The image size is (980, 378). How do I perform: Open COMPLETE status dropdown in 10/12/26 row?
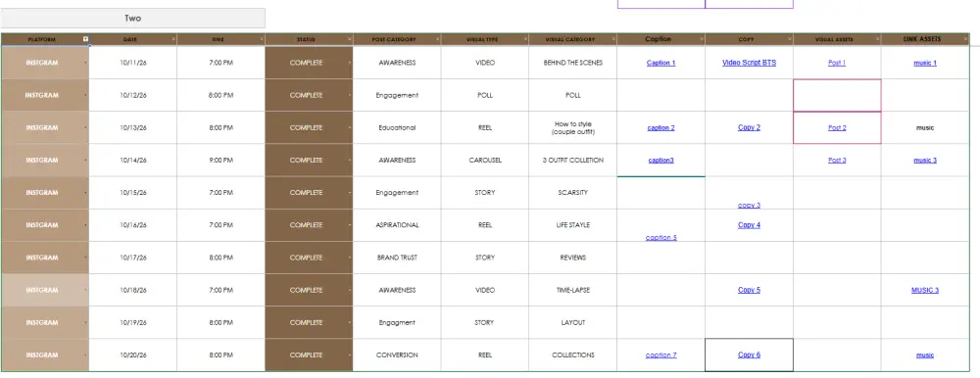click(350, 96)
